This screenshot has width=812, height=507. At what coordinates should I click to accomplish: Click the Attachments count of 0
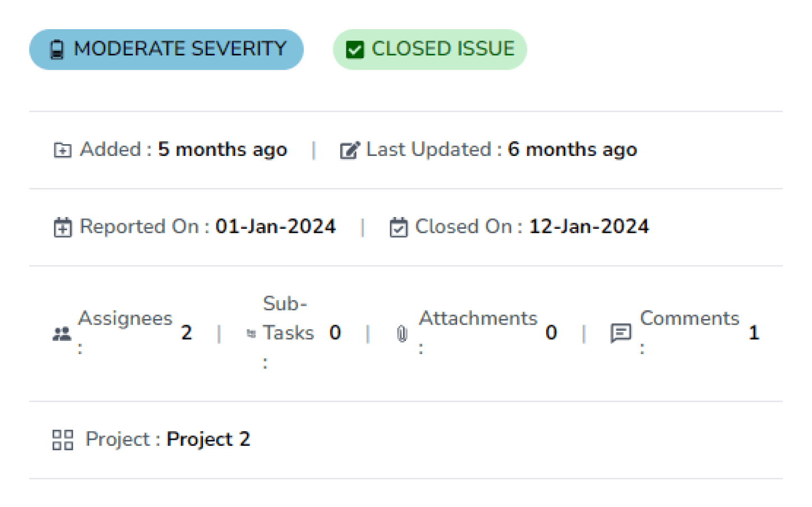tap(551, 333)
